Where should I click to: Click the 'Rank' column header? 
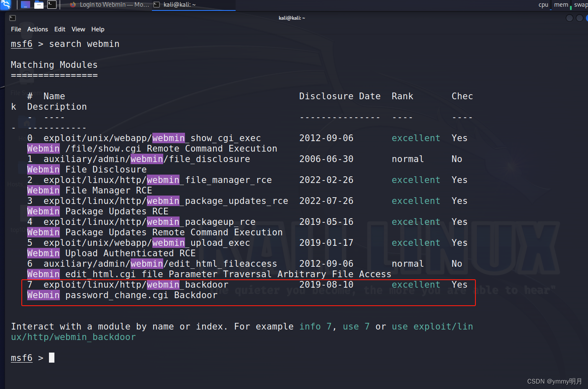403,96
